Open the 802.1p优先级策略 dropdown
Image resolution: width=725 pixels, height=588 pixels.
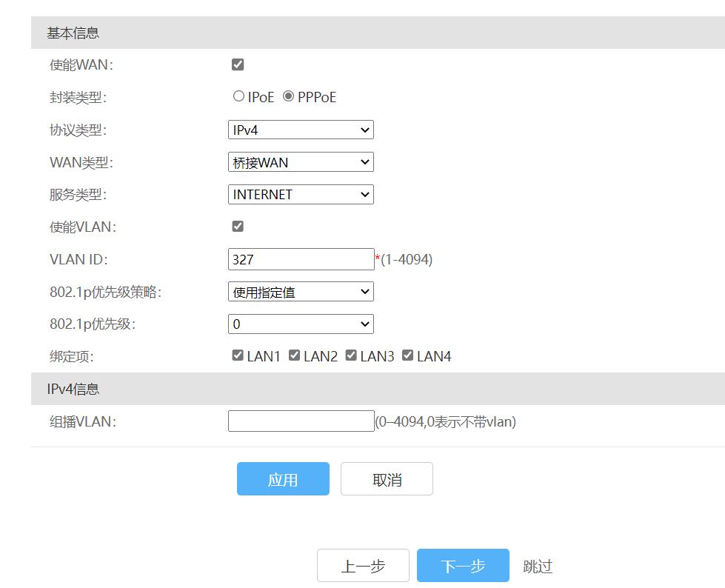point(301,292)
